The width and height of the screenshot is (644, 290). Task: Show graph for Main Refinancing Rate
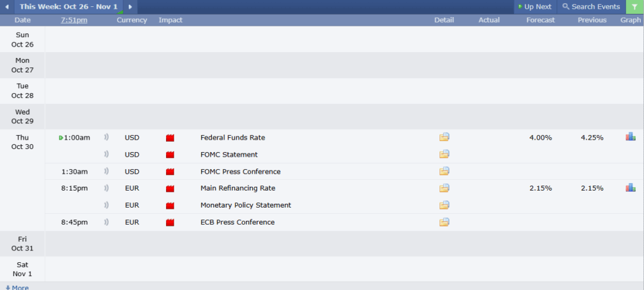[x=630, y=187]
